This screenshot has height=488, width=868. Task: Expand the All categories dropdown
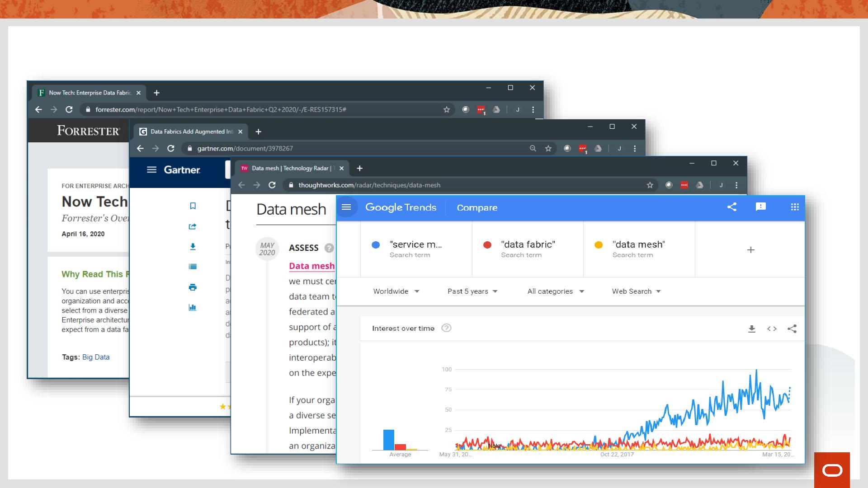[x=556, y=291]
